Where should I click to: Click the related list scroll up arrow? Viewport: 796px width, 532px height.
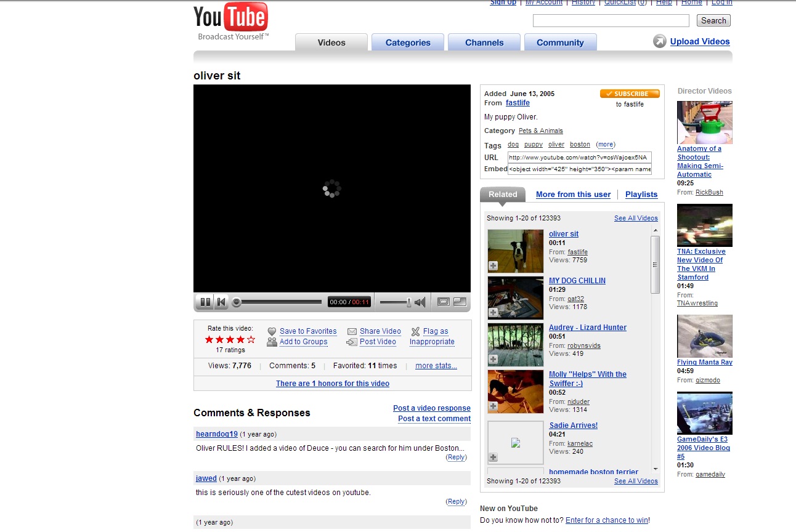click(655, 231)
